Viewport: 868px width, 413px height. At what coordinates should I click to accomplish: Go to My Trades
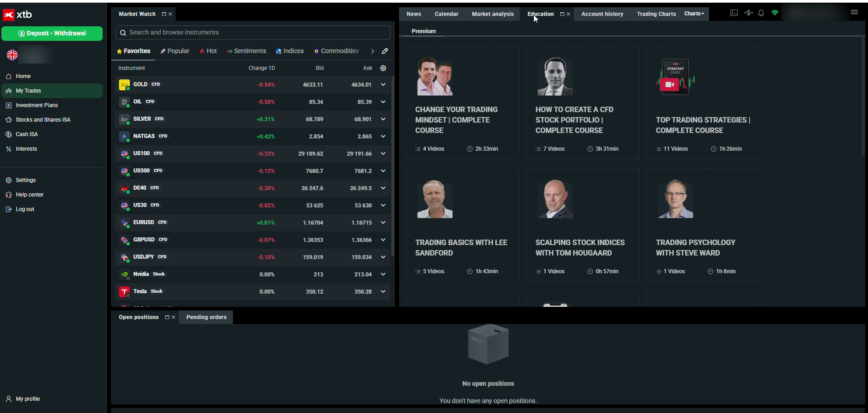tap(52, 91)
